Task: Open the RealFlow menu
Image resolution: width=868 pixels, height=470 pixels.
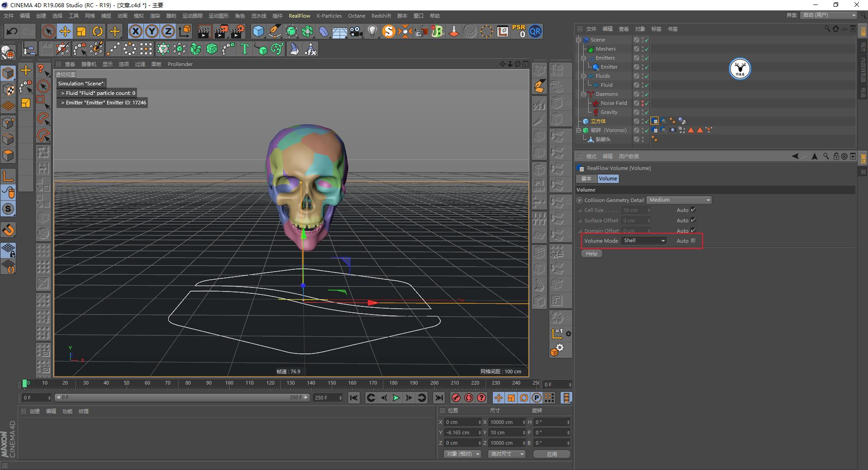Action: pyautogui.click(x=299, y=15)
